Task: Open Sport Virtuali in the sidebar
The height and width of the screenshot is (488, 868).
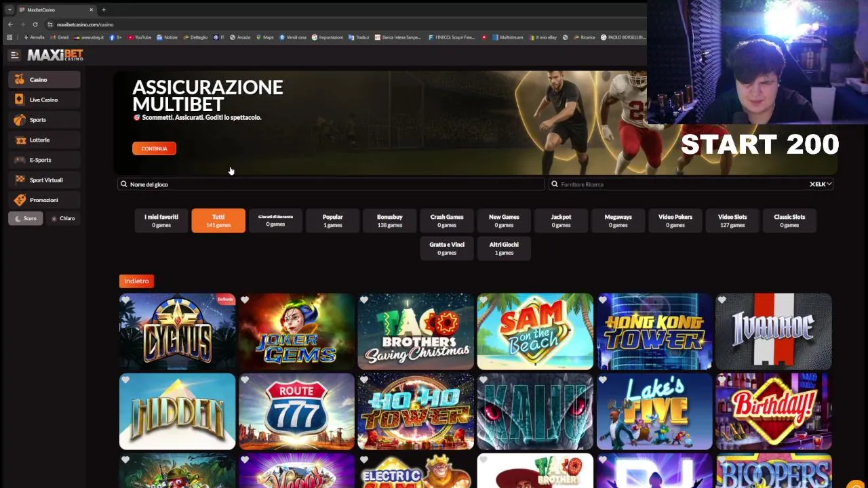Action: click(45, 180)
